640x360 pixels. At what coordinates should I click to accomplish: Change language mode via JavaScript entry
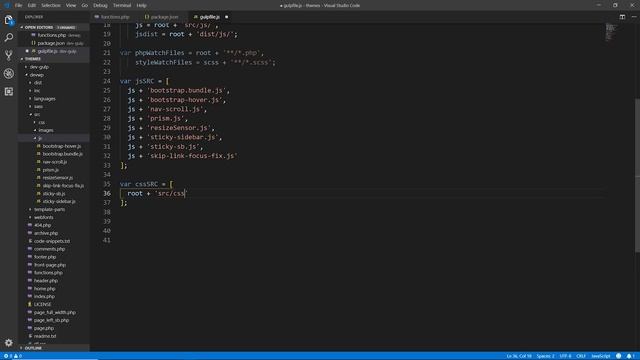coord(601,356)
